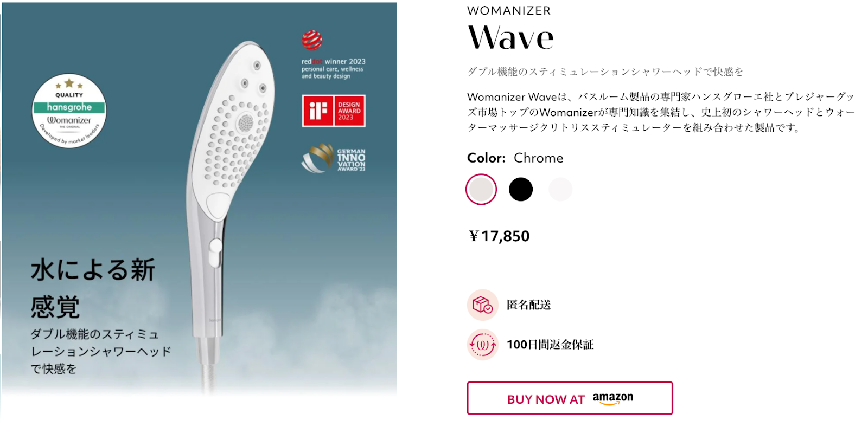
Task: Click the Color: Chrome label
Action: point(515,158)
